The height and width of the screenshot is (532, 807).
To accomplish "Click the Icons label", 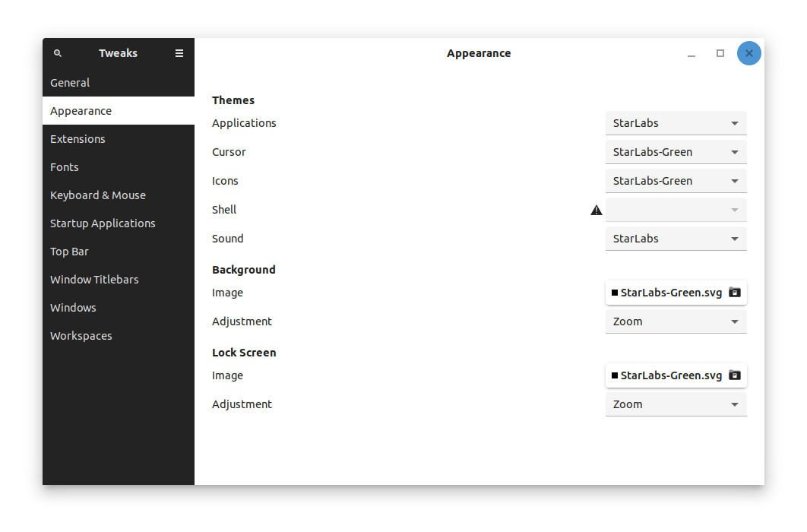I will 225,181.
